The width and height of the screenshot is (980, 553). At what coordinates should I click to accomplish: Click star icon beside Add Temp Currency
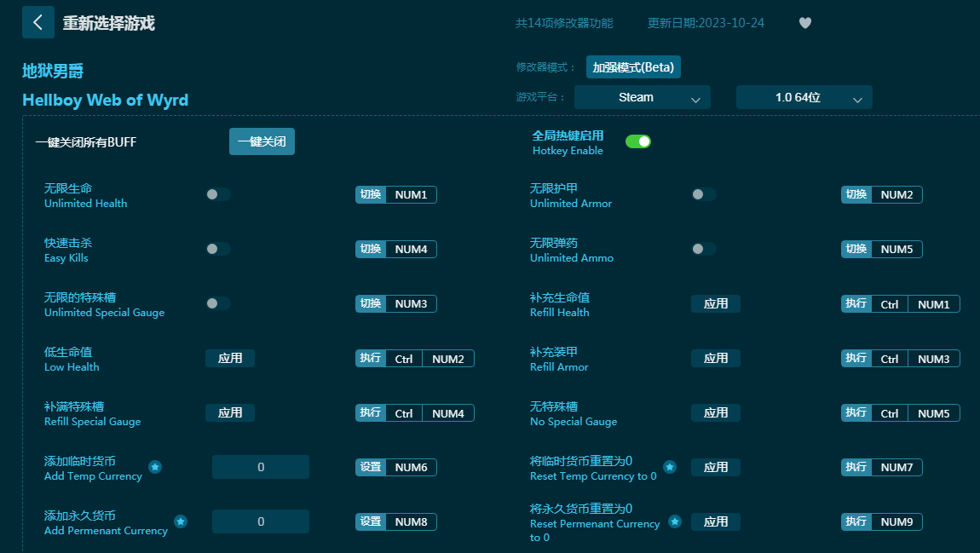click(155, 467)
